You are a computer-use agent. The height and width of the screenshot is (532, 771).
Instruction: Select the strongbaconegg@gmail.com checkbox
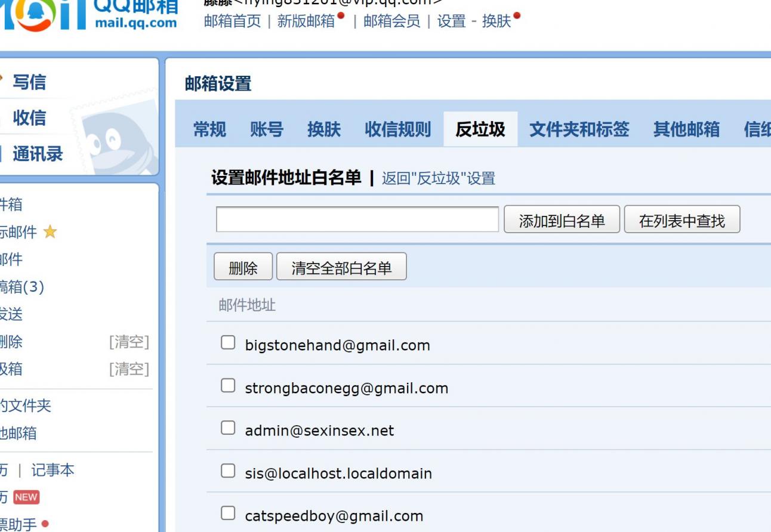pos(228,385)
